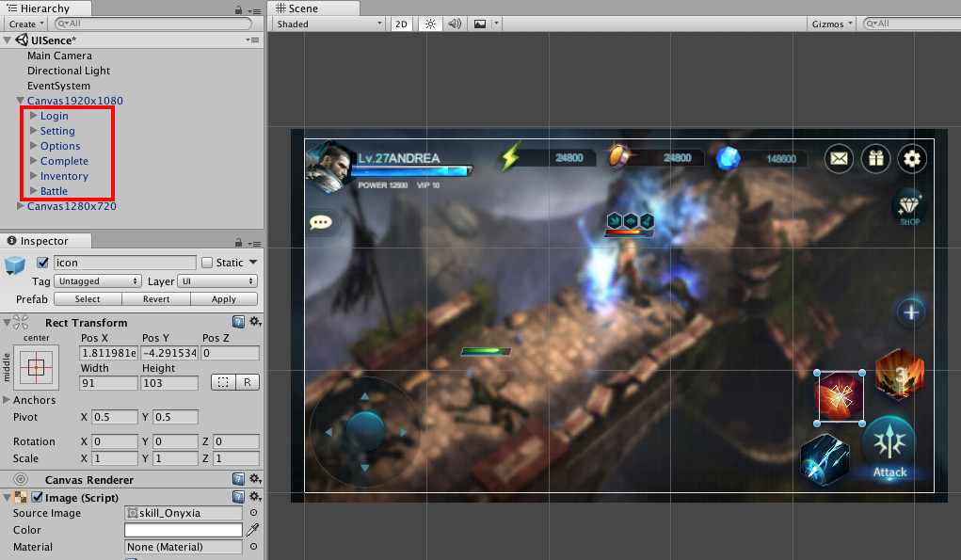The image size is (961, 560).
Task: Click the diamond SHOP icon
Action: (x=909, y=208)
